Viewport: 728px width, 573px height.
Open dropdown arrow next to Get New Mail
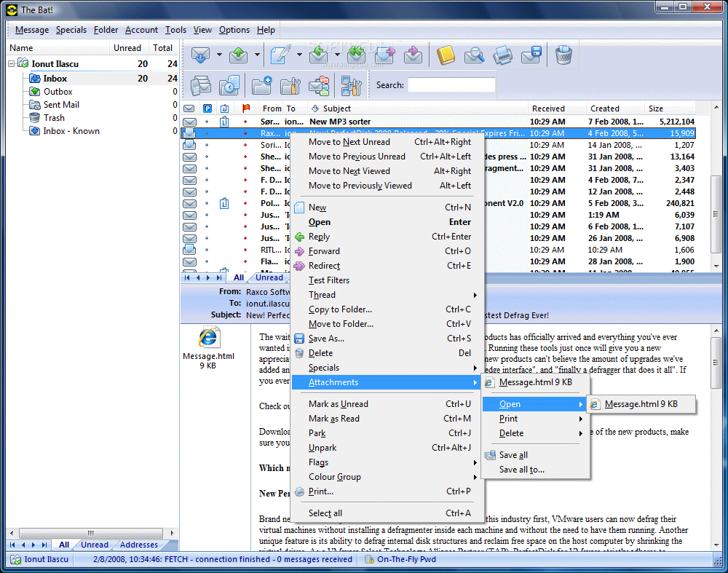click(218, 55)
